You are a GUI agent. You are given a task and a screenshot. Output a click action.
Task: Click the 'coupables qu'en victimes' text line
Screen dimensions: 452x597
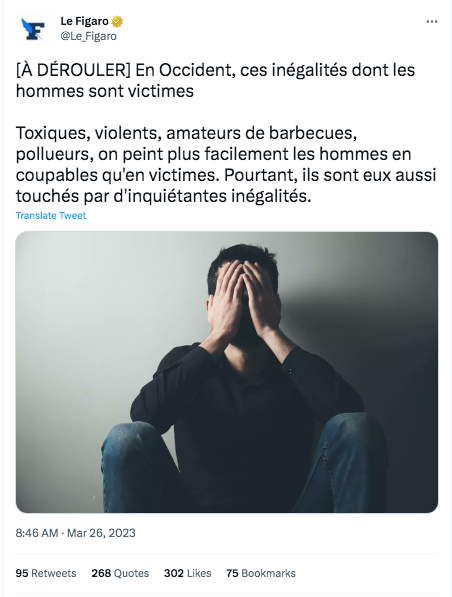click(226, 175)
